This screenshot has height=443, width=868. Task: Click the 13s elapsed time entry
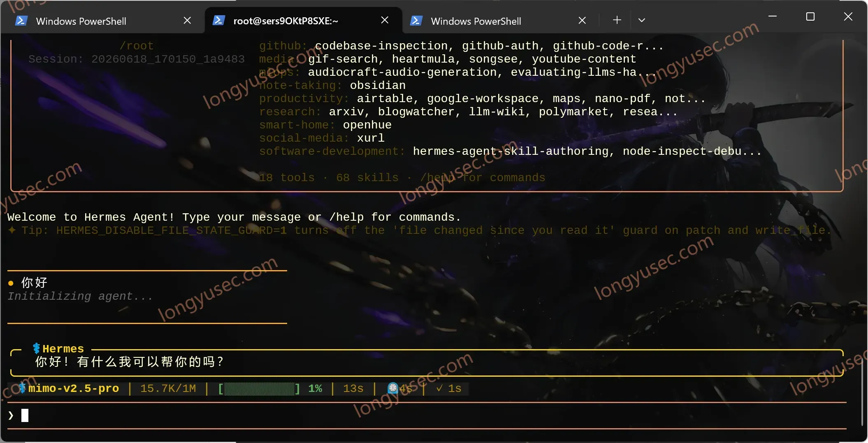pos(353,388)
